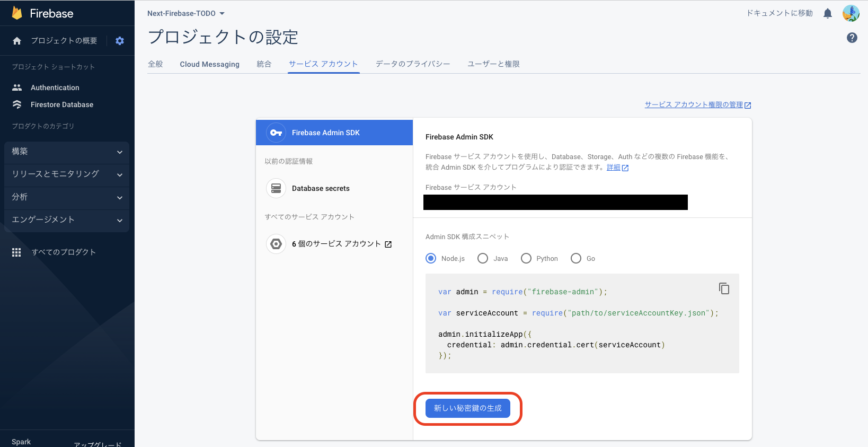Click the Firebase flame logo
The width and height of the screenshot is (868, 447).
[x=17, y=13]
